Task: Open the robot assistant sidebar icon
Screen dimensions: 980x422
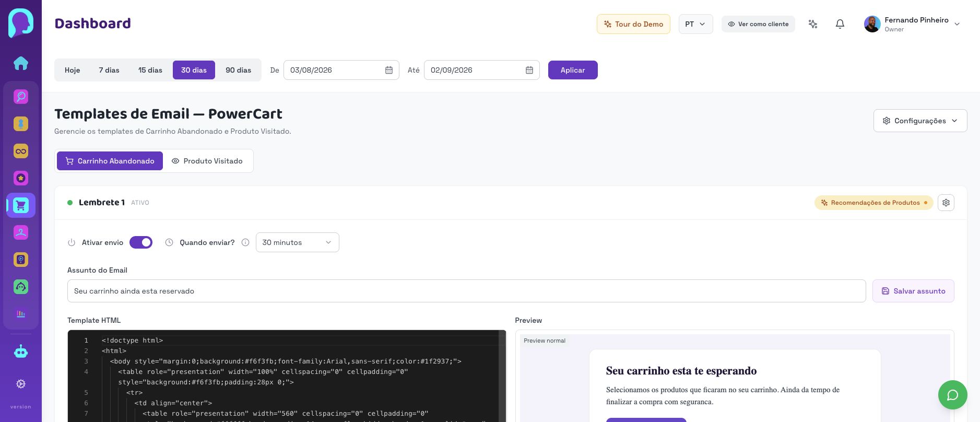Action: (x=21, y=351)
